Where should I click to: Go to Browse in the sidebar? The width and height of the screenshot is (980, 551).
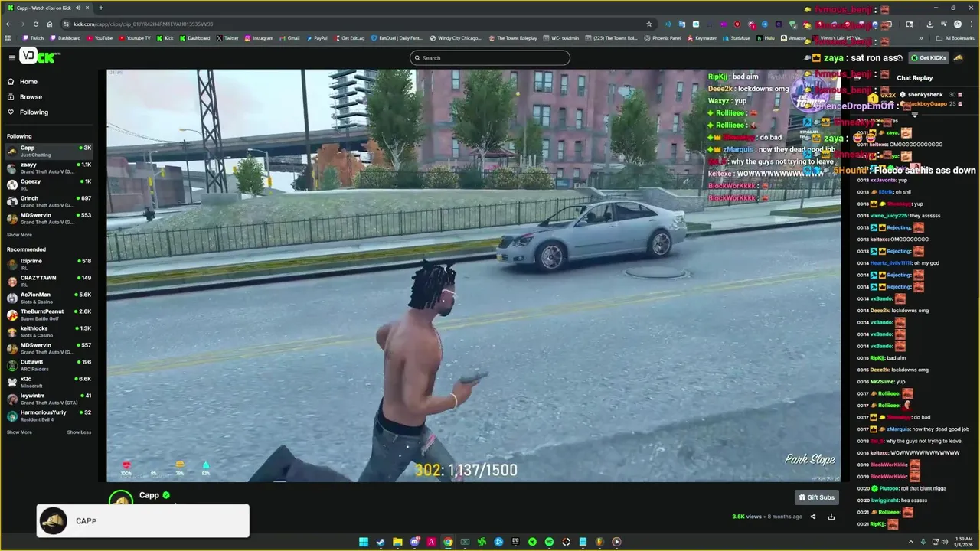[x=31, y=97]
